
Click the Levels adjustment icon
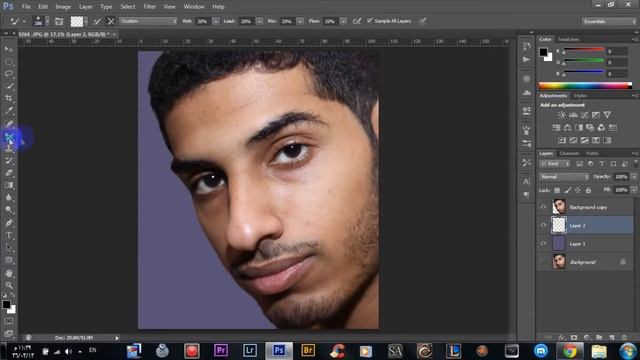point(573,115)
